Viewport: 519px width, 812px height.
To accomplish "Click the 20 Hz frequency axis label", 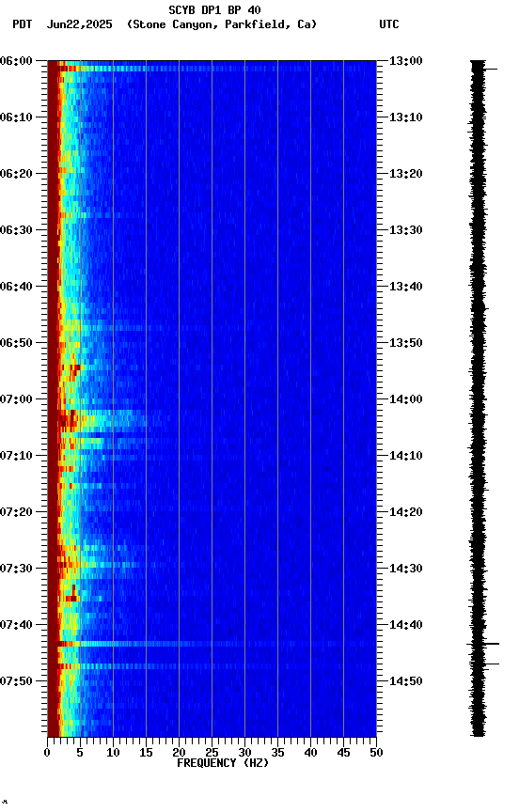I will click(179, 753).
